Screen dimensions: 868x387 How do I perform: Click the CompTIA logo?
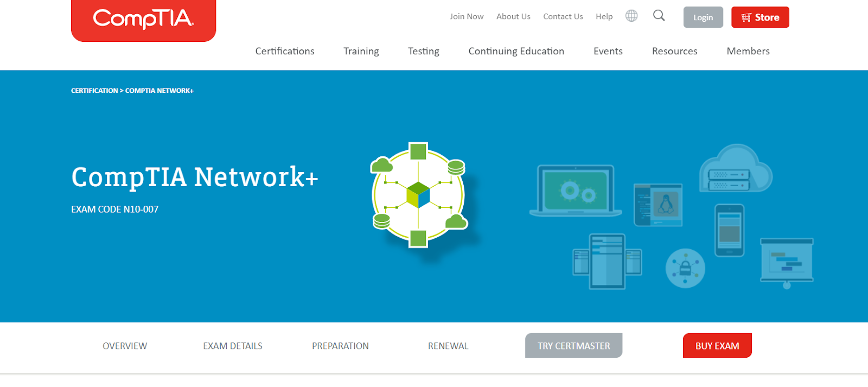click(x=143, y=20)
